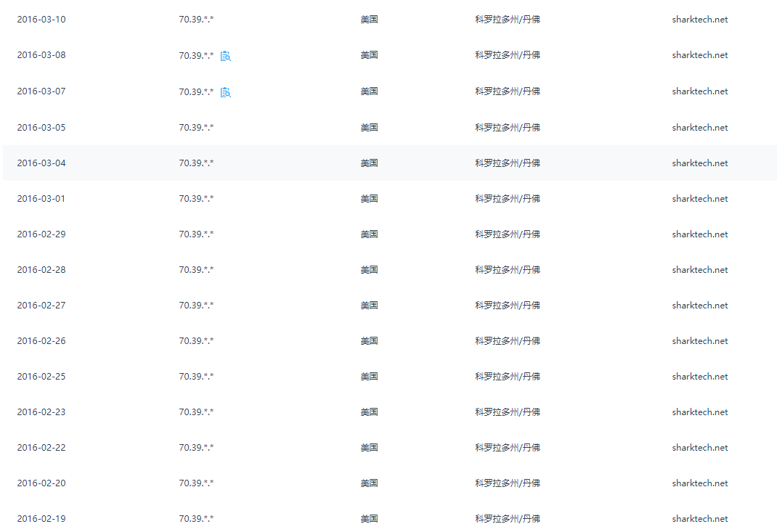Click the 美国 cell for 2016-02-26

tap(369, 341)
